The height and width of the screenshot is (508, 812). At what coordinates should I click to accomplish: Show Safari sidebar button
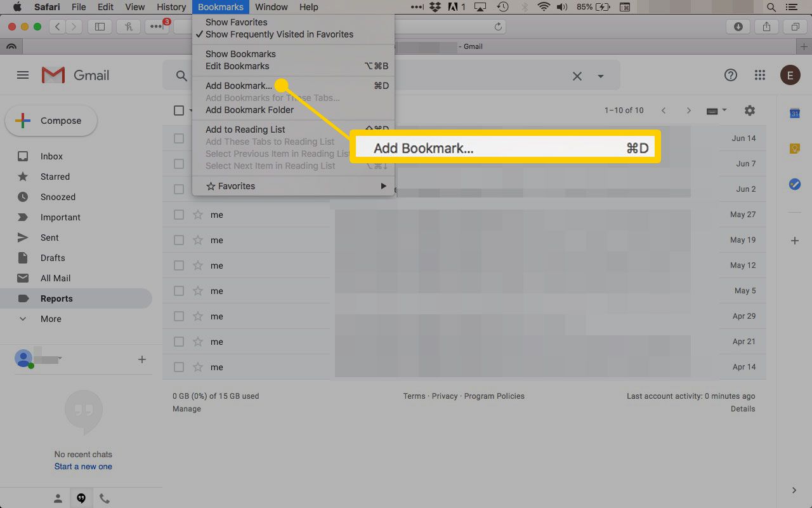tap(100, 27)
